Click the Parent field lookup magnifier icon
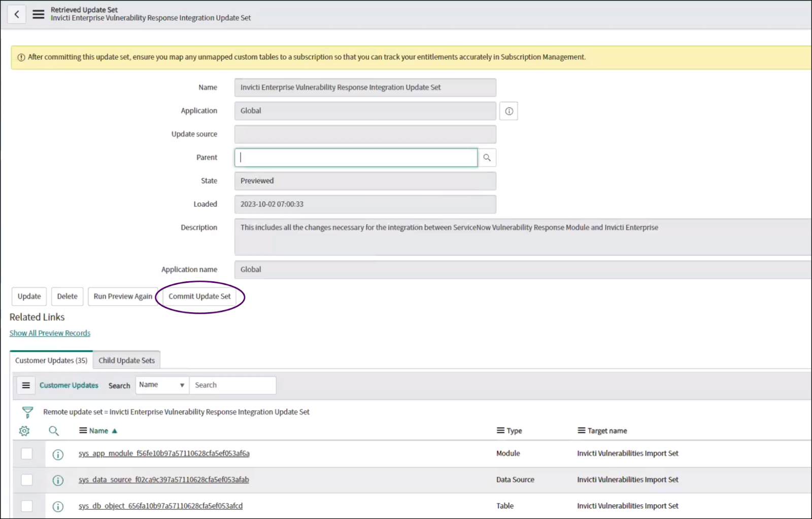The image size is (812, 519). pyautogui.click(x=487, y=158)
